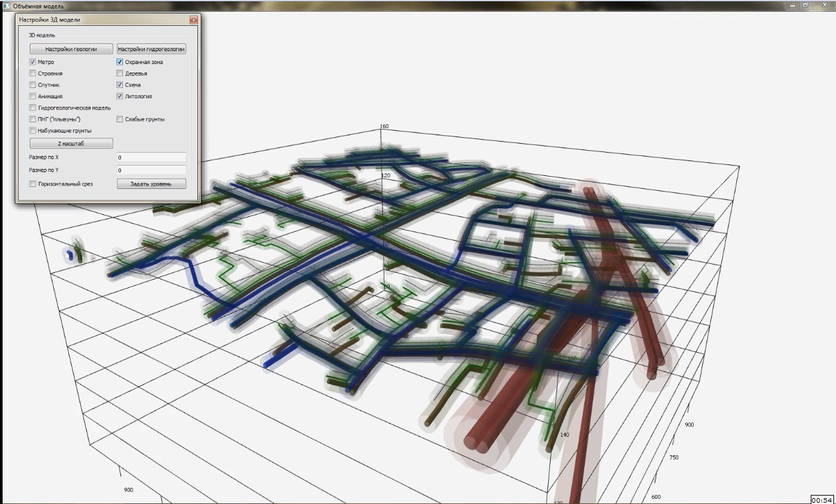Click the Z масштаб button
This screenshot has width=836, height=504.
tap(71, 143)
